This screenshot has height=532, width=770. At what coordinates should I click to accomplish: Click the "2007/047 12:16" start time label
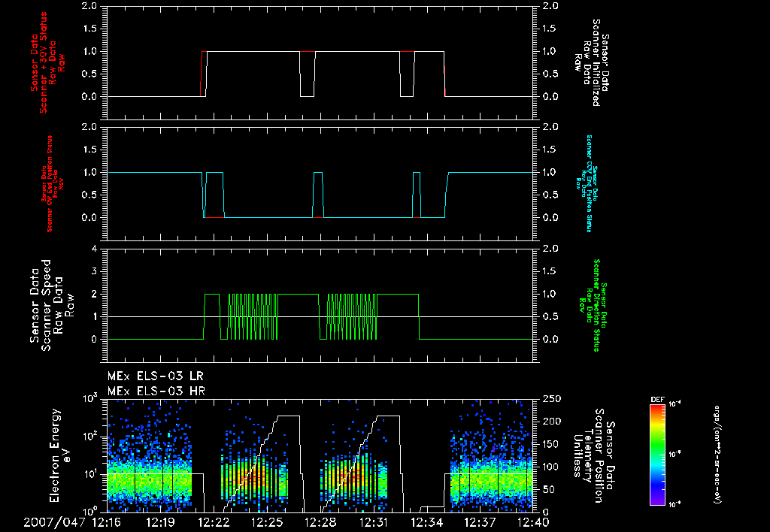pyautogui.click(x=72, y=523)
